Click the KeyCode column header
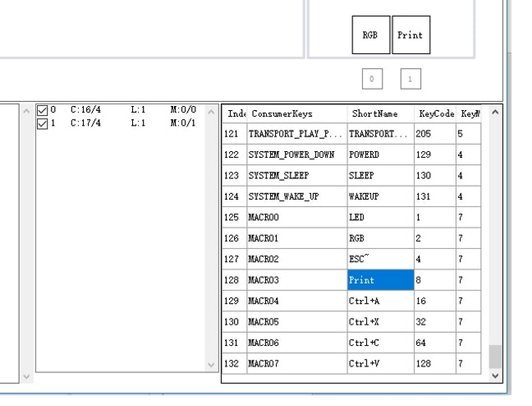Screen dimensions: 532x406 point(433,113)
